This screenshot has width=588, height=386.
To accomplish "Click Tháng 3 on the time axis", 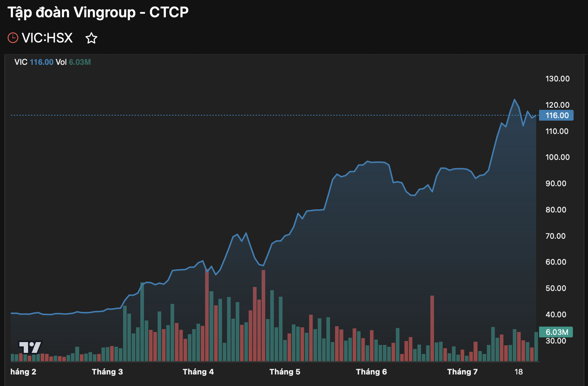I will (107, 372).
